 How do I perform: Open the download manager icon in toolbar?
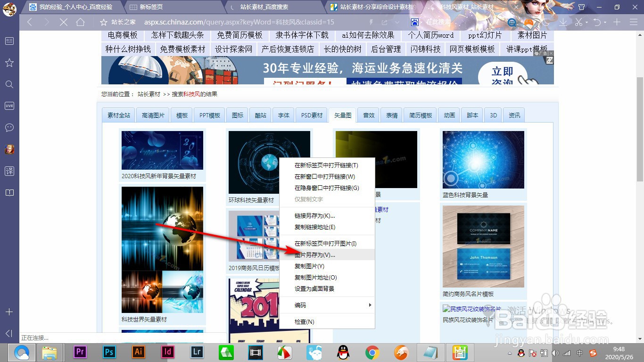(x=563, y=22)
